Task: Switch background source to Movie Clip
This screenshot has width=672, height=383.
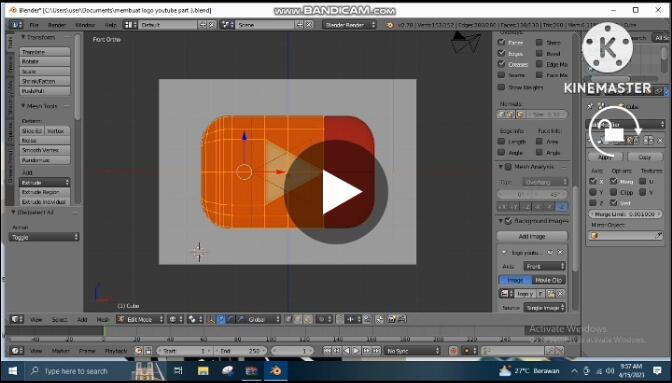Action: click(549, 280)
